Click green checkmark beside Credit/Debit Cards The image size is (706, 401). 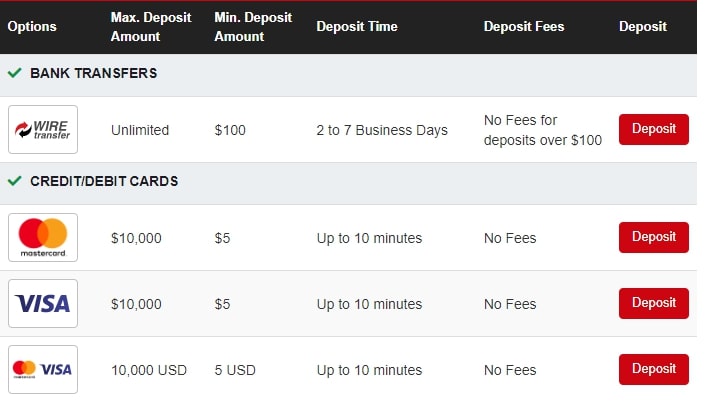(14, 181)
